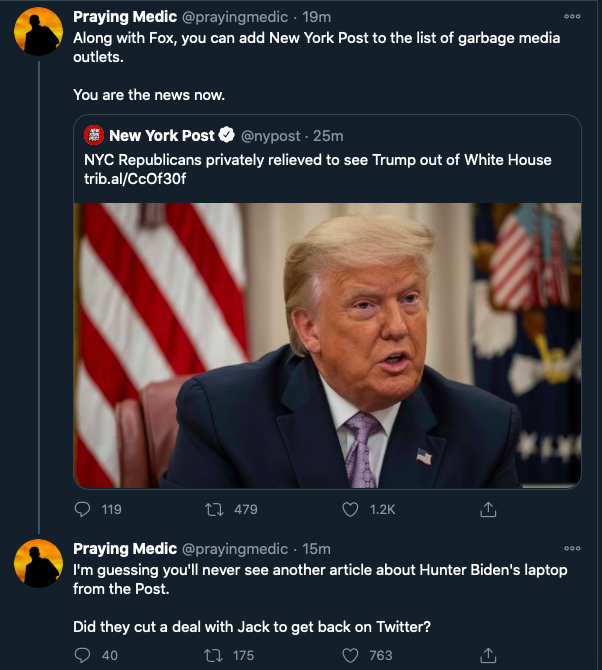Open Praying Medic avatar on first tweet
602x670 pixels.
click(39, 31)
